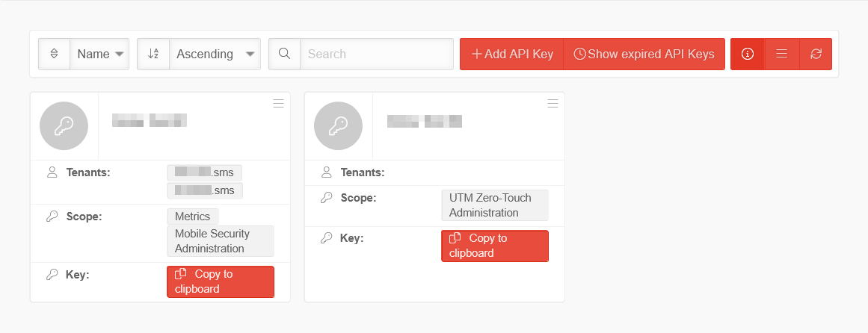Click the sort order icon
868x333 pixels.
(x=153, y=54)
